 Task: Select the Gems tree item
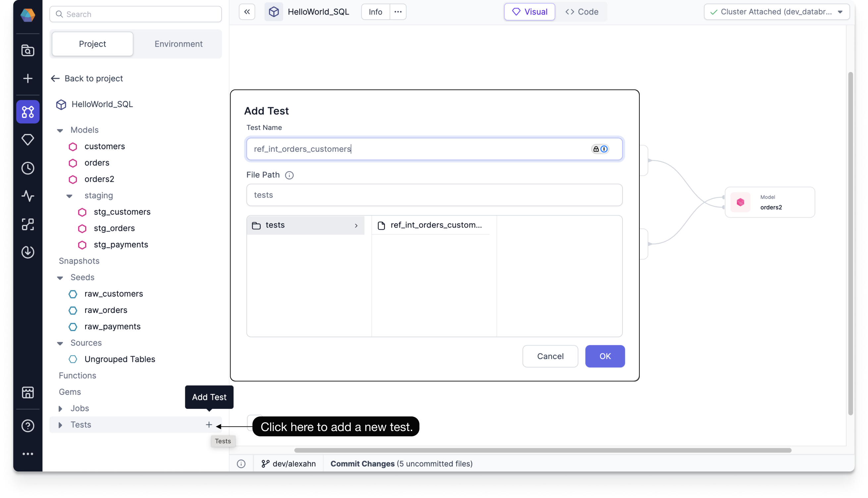coord(70,392)
